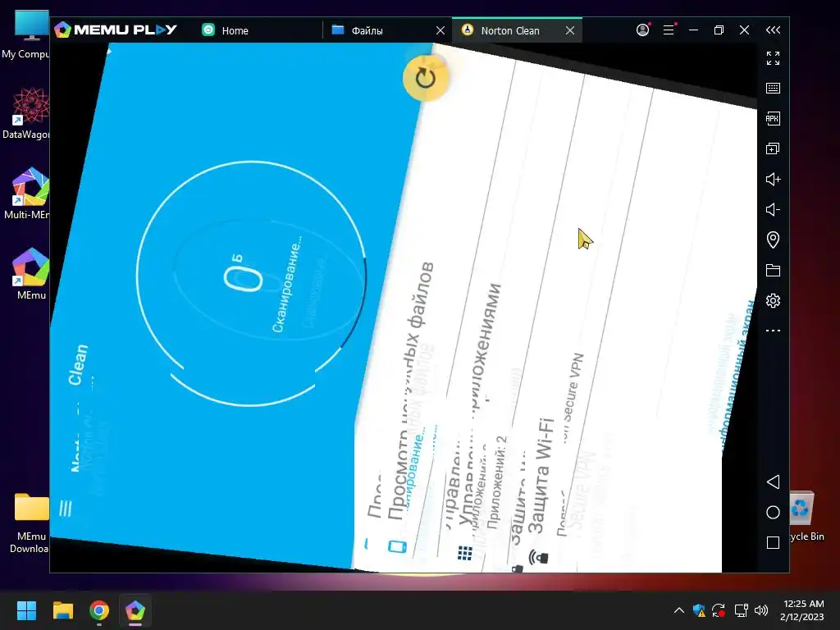Viewport: 840px width, 630px height.
Task: Open File Explorer from taskbar
Action: point(62,610)
